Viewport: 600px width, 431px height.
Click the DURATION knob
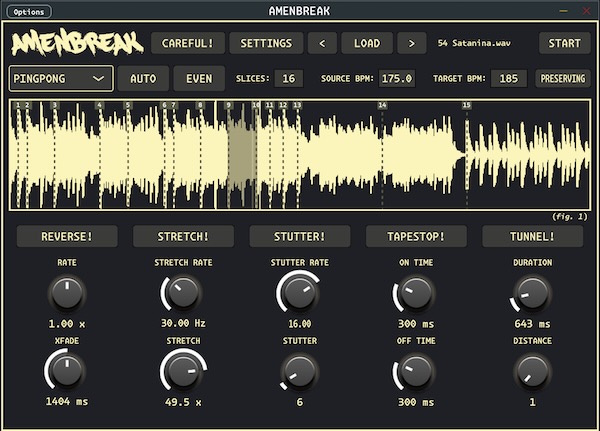pyautogui.click(x=532, y=294)
